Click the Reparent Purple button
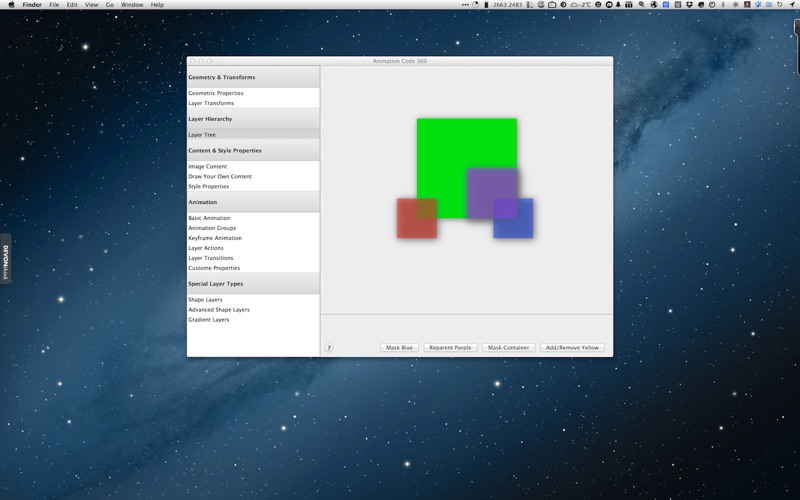Screen dimensions: 800x500 click(x=450, y=347)
